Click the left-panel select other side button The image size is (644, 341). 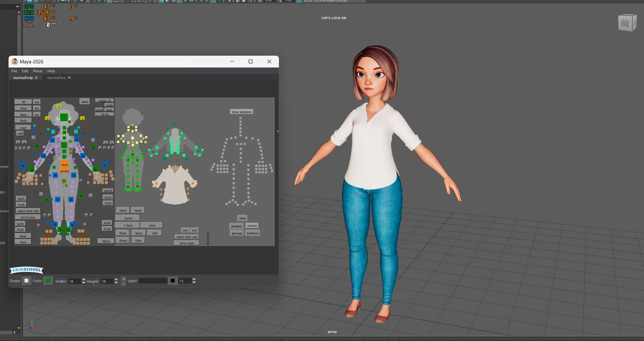coord(28,211)
